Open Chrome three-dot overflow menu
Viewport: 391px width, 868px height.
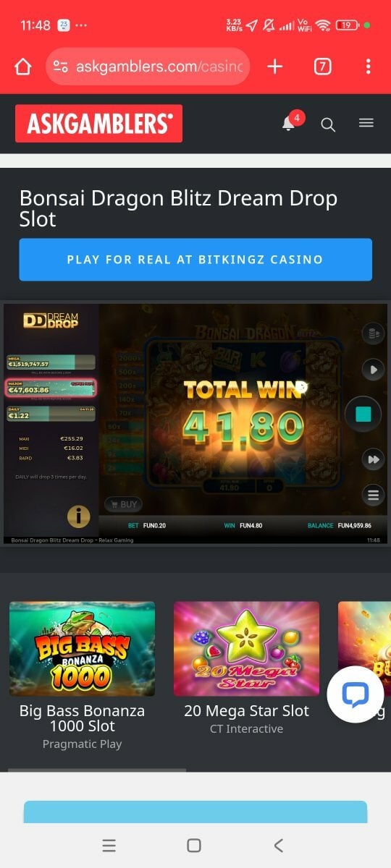coord(368,67)
